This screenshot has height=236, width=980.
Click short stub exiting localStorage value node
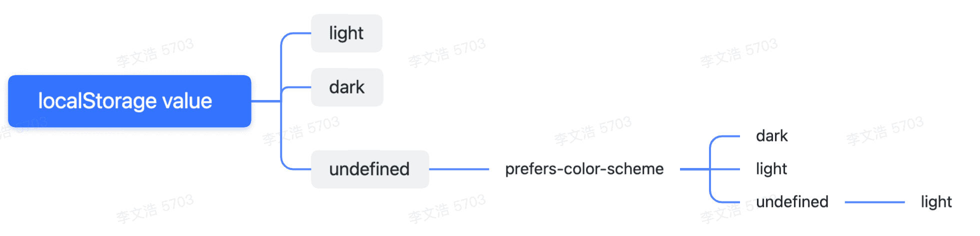pos(265,101)
